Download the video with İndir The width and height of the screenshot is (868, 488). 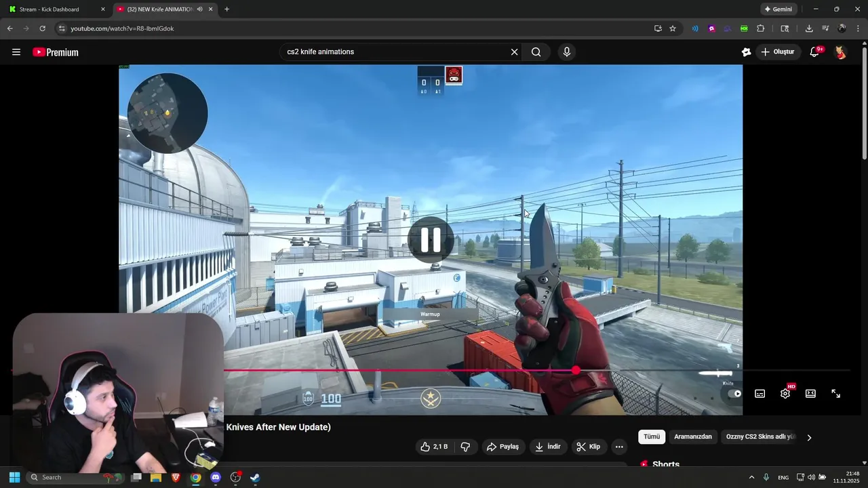[x=548, y=447]
